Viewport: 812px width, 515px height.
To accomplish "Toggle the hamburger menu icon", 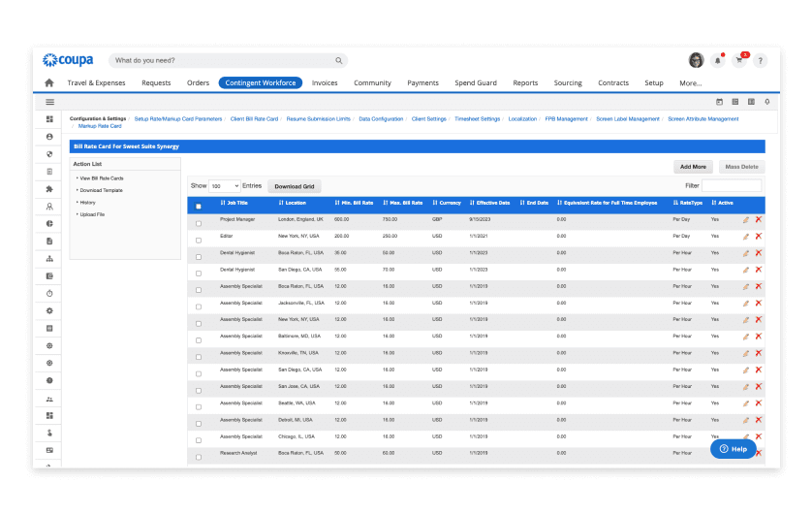I will point(49,102).
